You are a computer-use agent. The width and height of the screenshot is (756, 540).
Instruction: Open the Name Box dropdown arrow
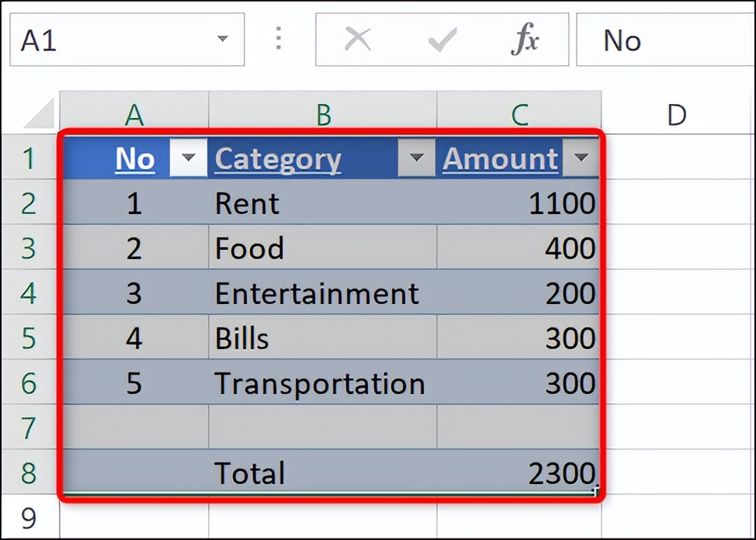coord(223,40)
